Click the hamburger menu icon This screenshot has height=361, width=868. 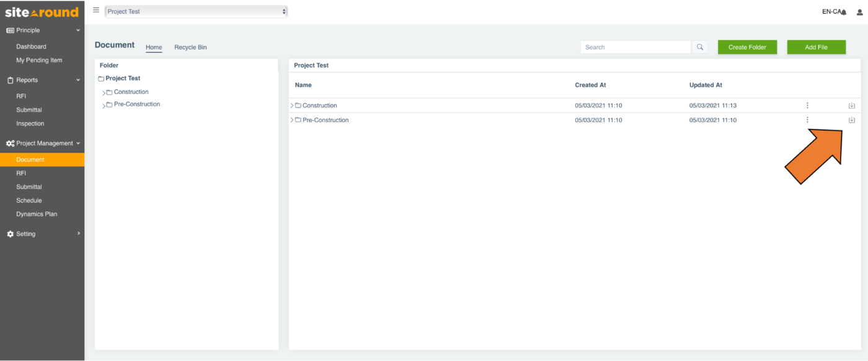[96, 10]
